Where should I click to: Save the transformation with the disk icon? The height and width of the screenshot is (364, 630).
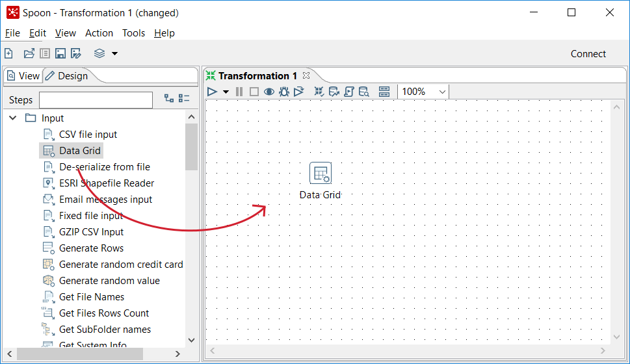[x=60, y=53]
